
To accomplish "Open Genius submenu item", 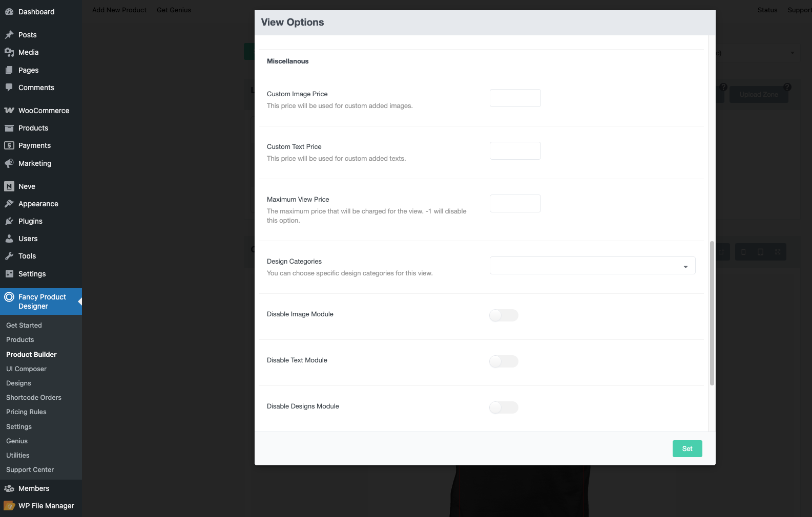I will (17, 441).
